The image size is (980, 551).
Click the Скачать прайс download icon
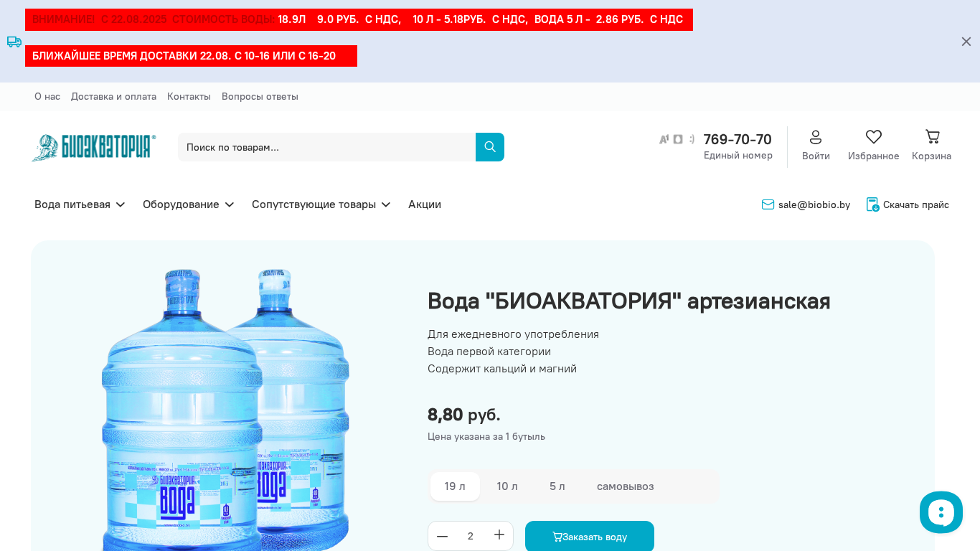(872, 204)
